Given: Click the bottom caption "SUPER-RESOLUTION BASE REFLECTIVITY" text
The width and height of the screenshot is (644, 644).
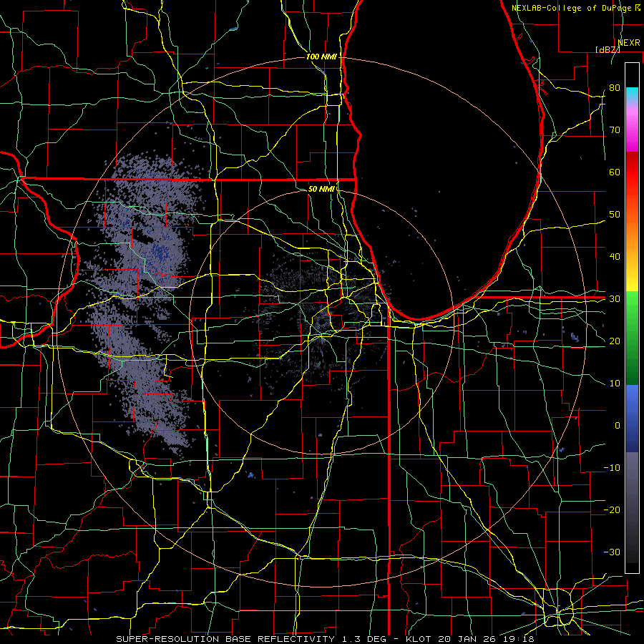Looking at the screenshot, I should [x=225, y=639].
